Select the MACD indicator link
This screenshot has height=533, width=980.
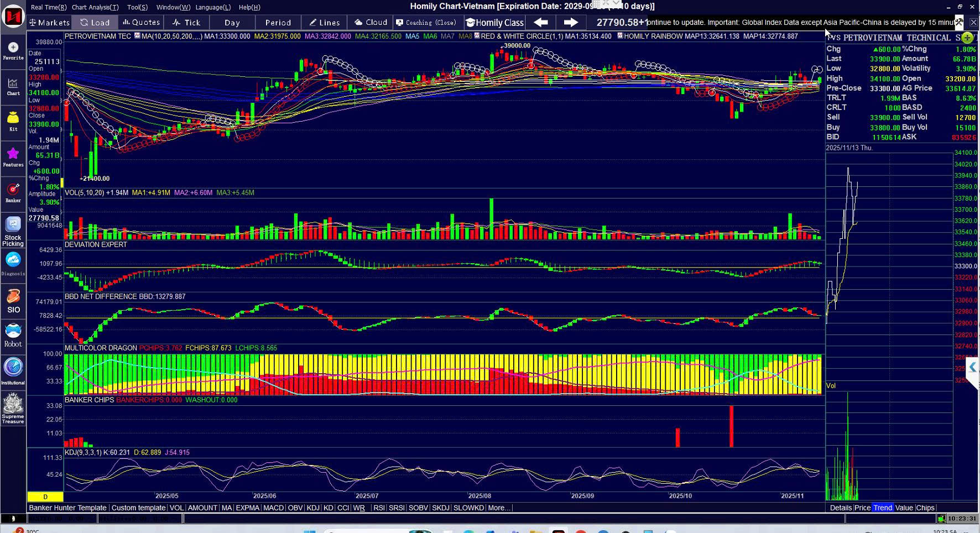pos(273,508)
